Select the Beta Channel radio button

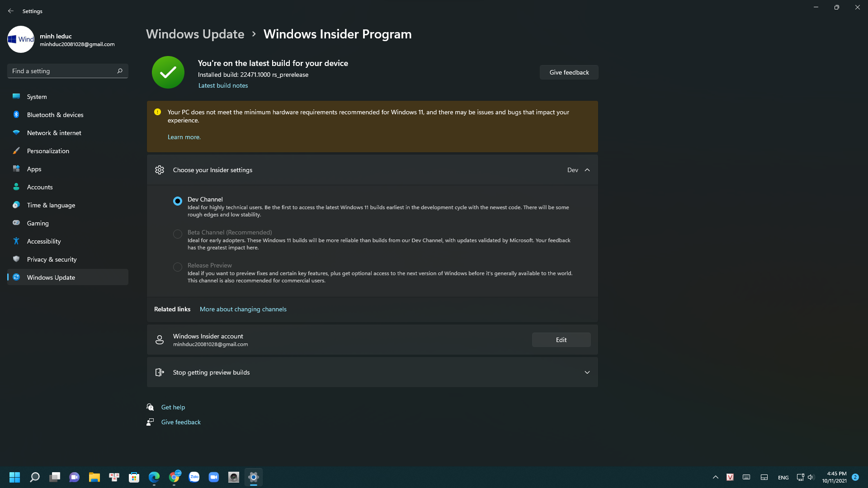178,234
